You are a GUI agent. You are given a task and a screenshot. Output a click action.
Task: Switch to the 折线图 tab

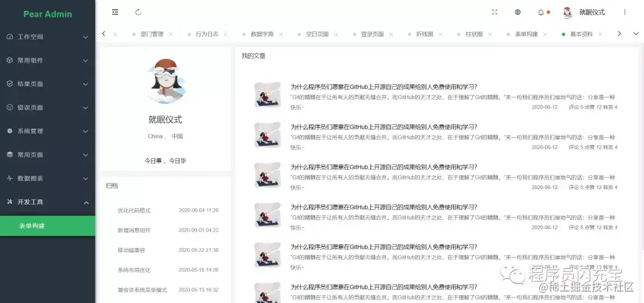coord(425,35)
